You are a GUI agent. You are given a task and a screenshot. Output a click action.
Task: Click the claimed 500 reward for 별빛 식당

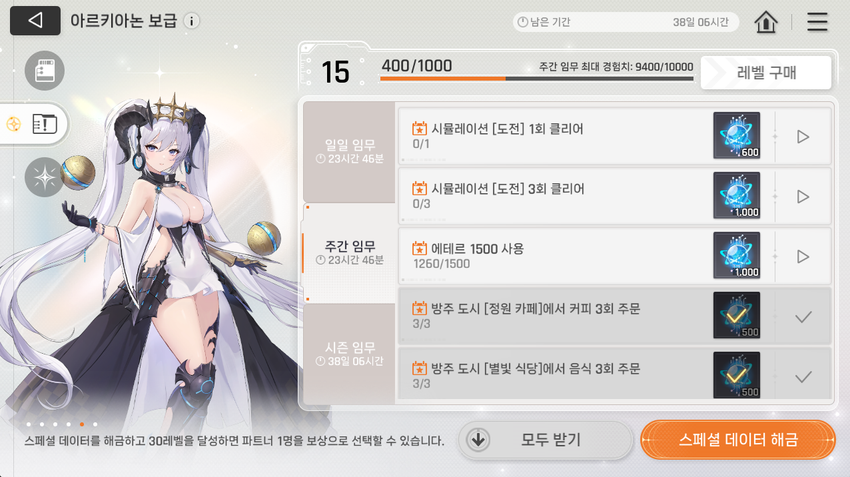coord(736,375)
